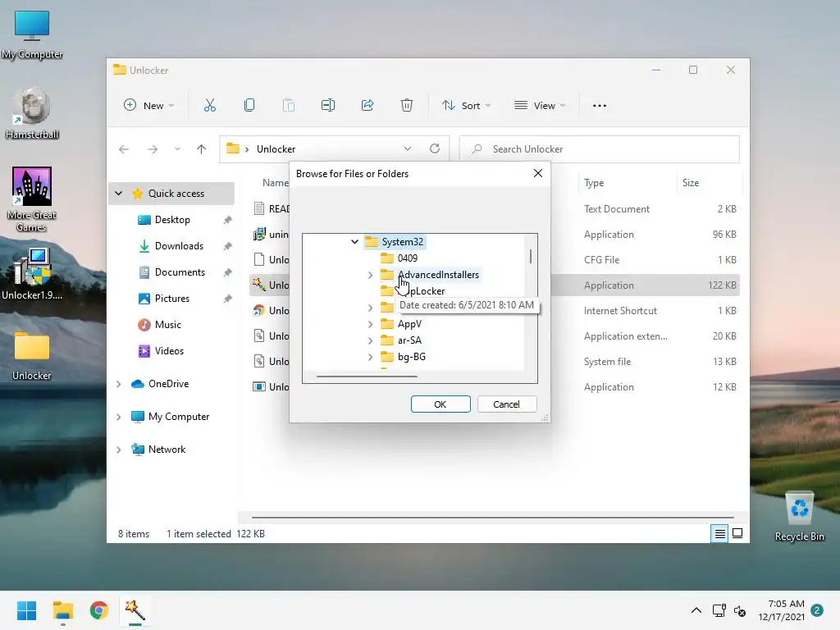Click the dialog vertical scrollbar thumb

[x=531, y=256]
